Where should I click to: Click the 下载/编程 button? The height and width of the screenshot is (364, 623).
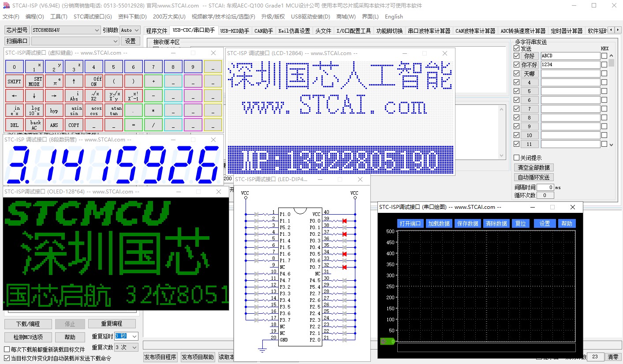coord(28,324)
